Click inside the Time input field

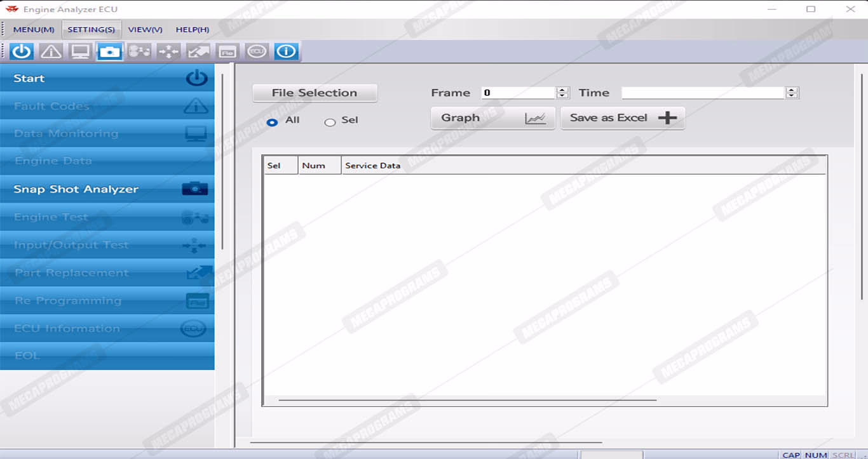(x=703, y=93)
